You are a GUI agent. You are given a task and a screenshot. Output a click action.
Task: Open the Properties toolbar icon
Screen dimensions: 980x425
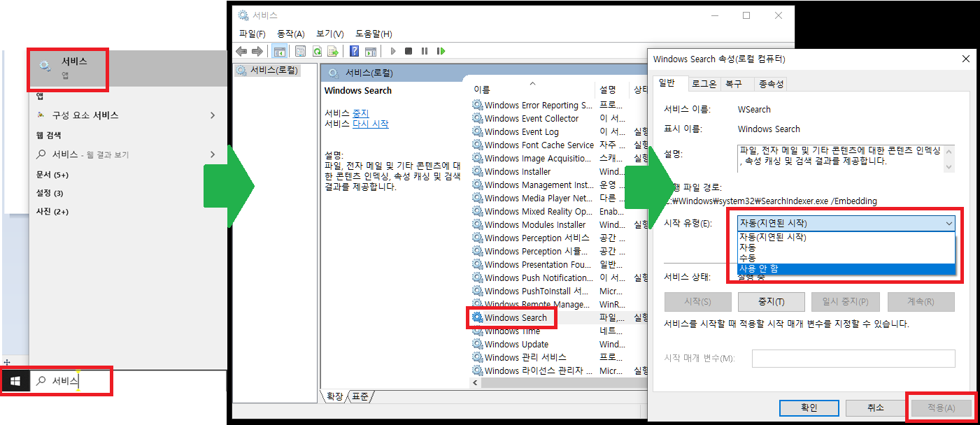[x=300, y=51]
